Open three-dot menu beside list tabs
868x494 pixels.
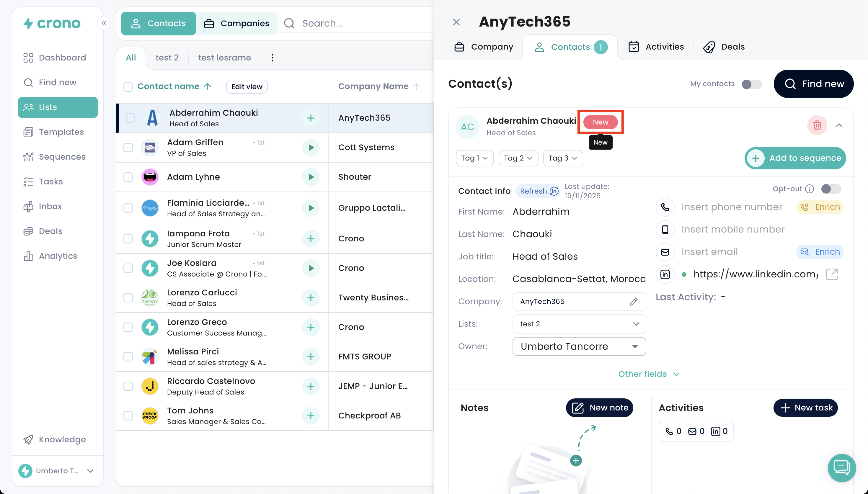tap(272, 58)
